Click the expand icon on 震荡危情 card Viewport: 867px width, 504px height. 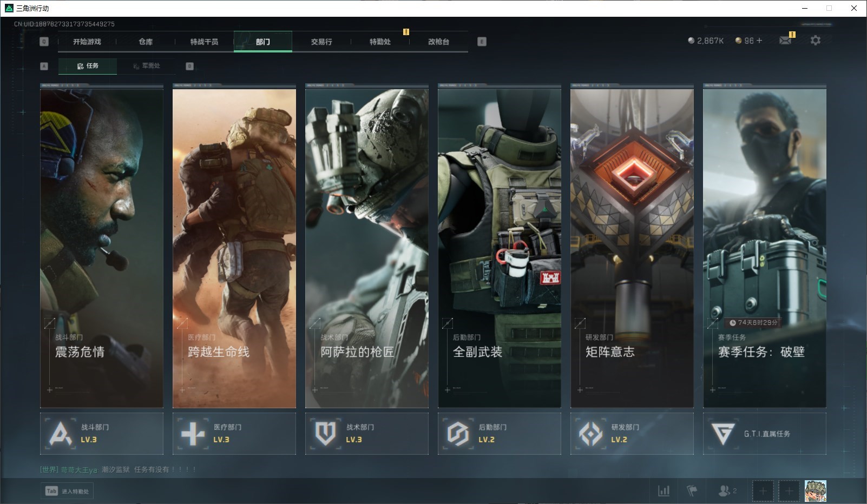tap(50, 323)
